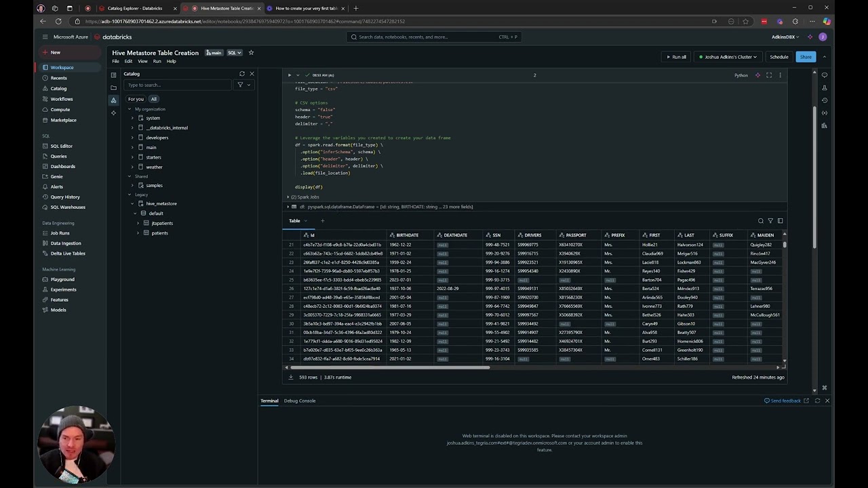Download the table results
The width and height of the screenshot is (868, 488).
click(291, 377)
